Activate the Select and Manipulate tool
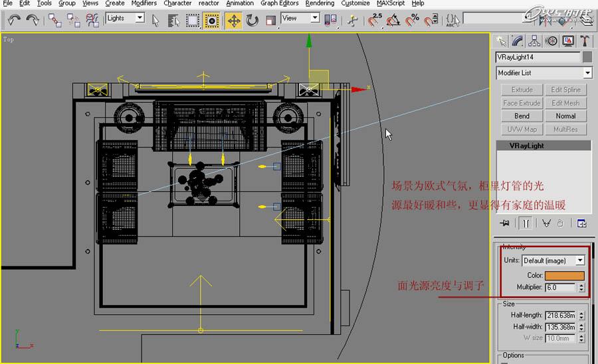Screen dimensions: 598x364 pyautogui.click(x=353, y=20)
